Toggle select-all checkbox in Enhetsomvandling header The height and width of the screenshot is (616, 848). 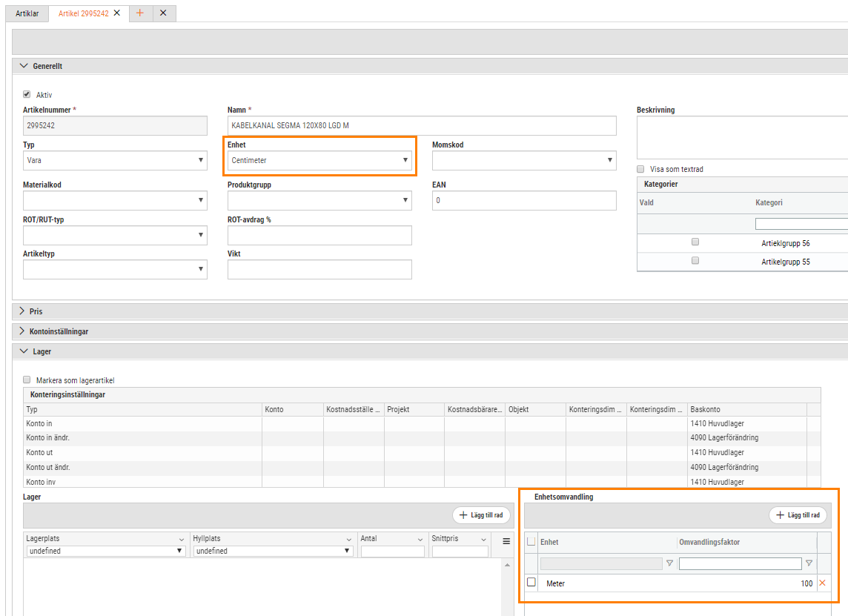click(x=531, y=542)
